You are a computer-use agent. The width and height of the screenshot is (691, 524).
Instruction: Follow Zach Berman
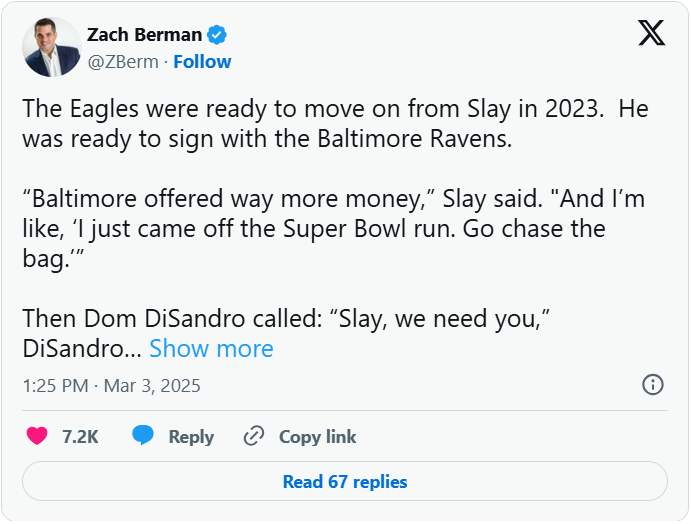[202, 61]
